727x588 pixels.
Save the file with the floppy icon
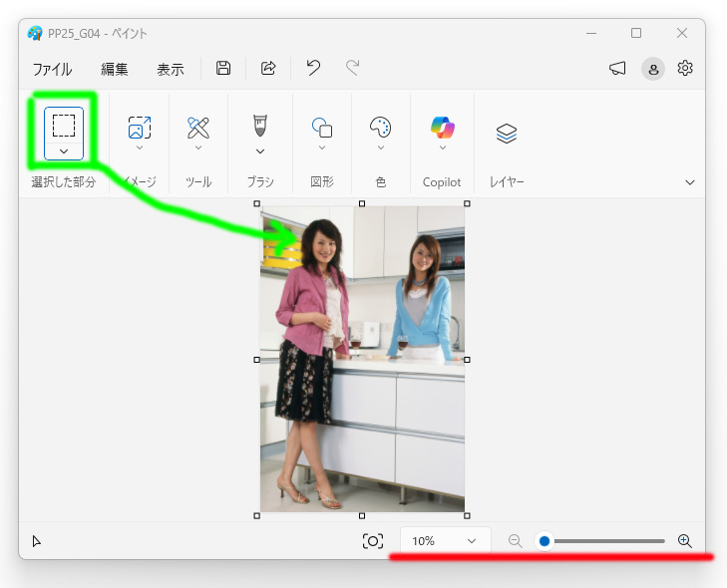tap(223, 68)
